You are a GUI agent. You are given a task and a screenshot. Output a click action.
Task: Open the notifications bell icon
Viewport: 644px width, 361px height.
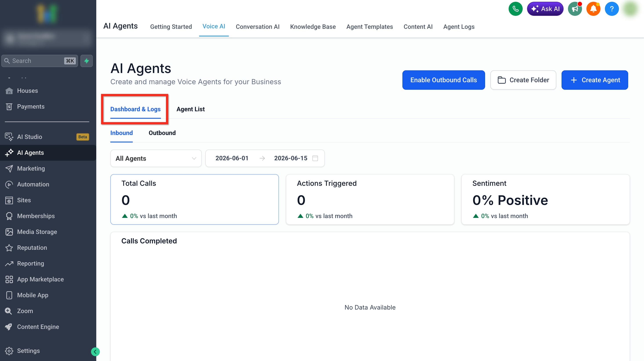[593, 9]
